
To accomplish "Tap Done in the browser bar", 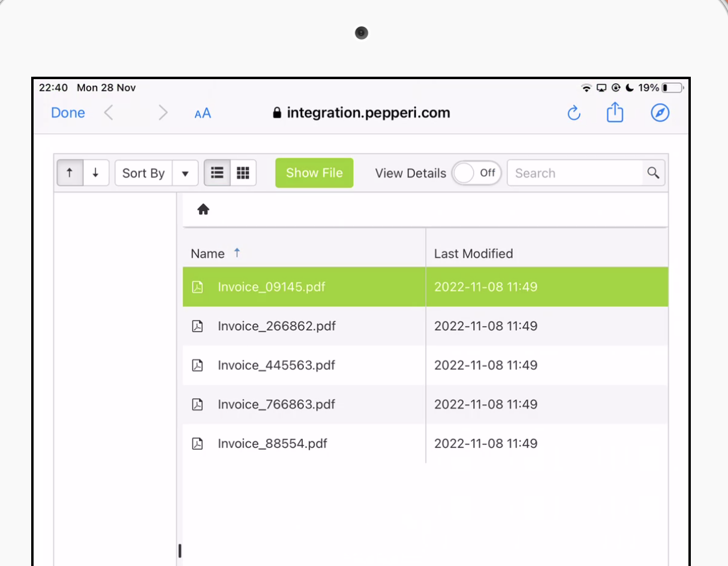I will point(68,113).
